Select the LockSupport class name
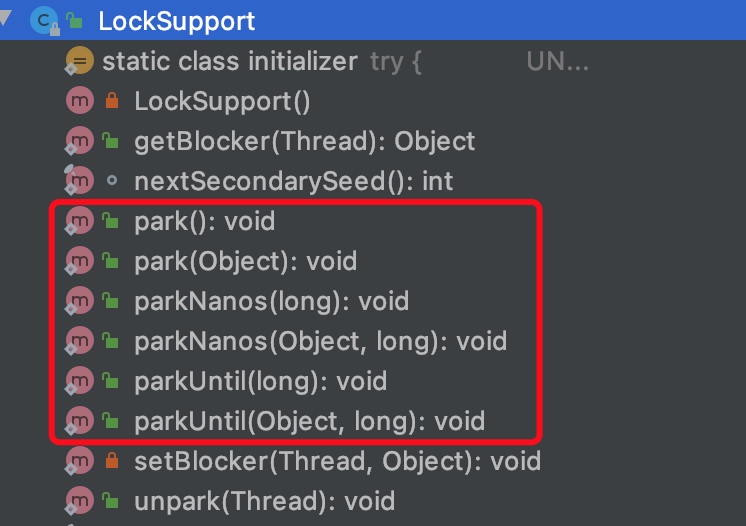The width and height of the screenshot is (746, 526). tap(177, 21)
